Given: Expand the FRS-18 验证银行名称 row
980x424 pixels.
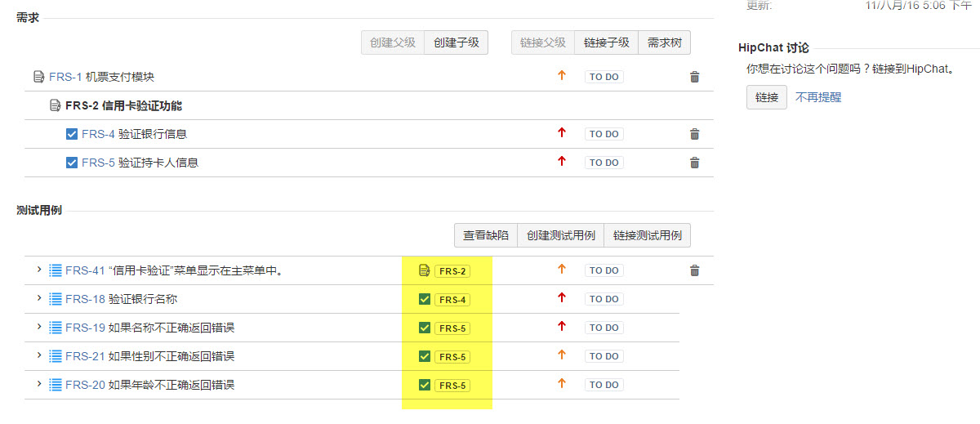Looking at the screenshot, I should 38,298.
